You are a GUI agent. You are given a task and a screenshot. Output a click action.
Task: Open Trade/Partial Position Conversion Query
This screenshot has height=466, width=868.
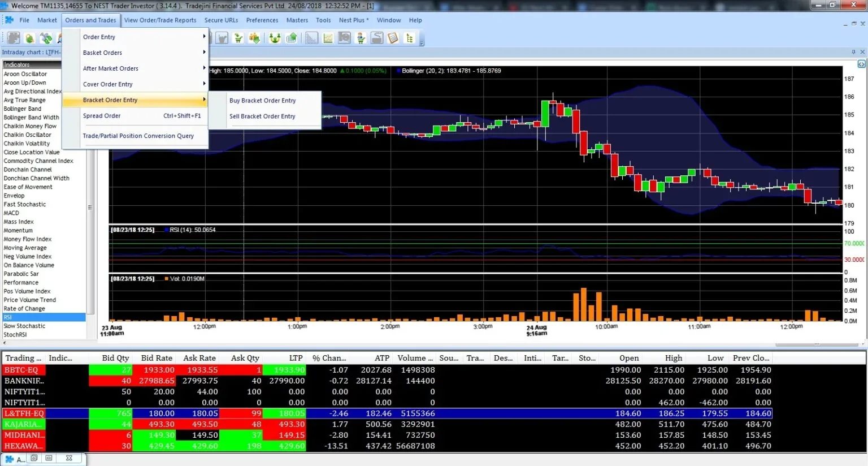coord(135,136)
